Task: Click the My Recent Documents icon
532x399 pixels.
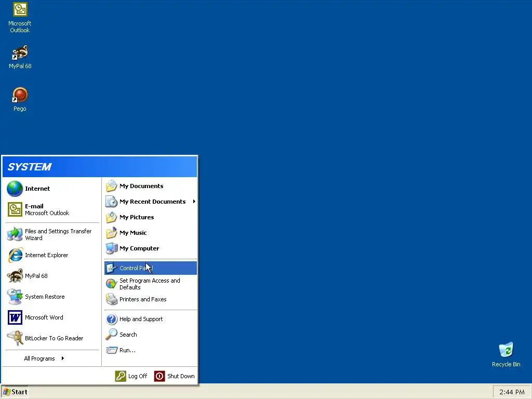Action: click(111, 202)
